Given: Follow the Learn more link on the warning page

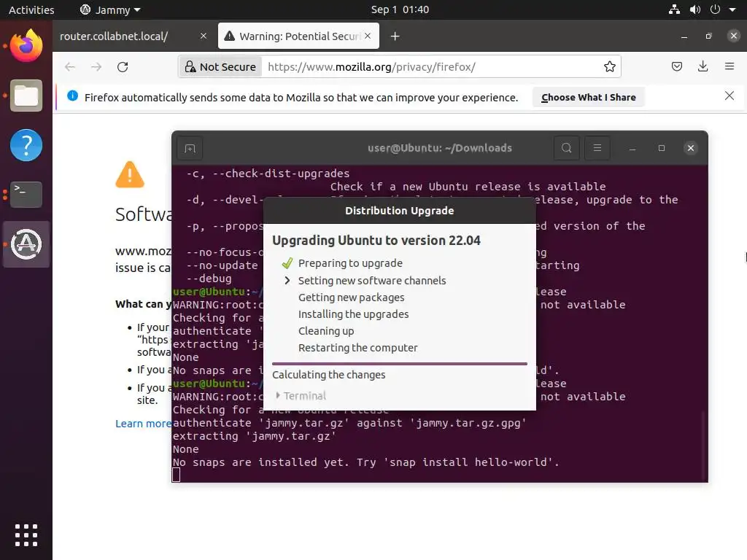Looking at the screenshot, I should (144, 424).
